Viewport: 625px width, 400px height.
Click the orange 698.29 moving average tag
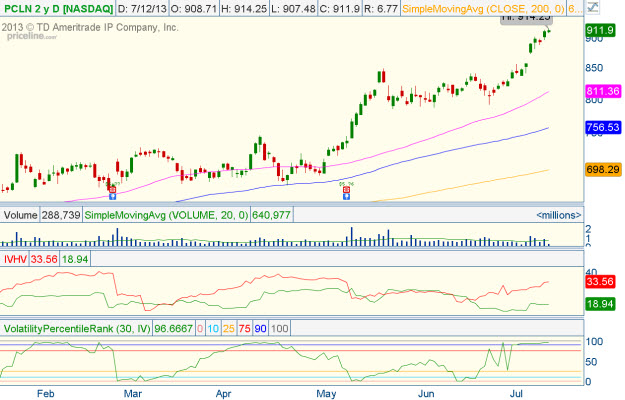tap(602, 170)
